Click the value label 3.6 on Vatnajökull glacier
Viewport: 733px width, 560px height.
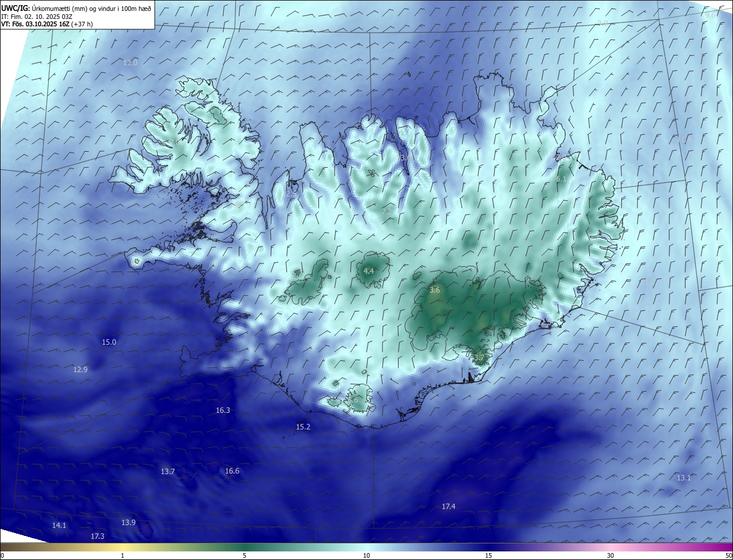(435, 290)
